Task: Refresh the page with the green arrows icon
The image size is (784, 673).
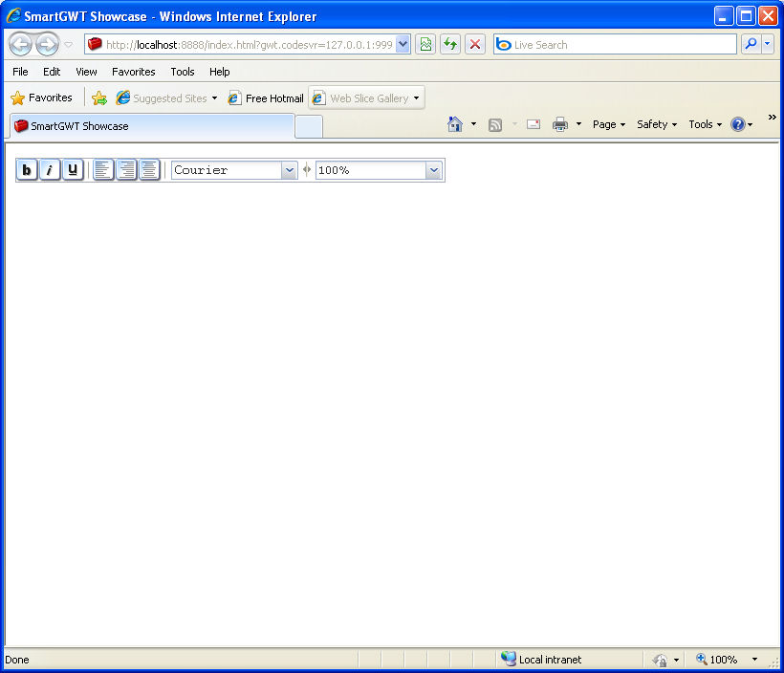Action: (x=450, y=45)
